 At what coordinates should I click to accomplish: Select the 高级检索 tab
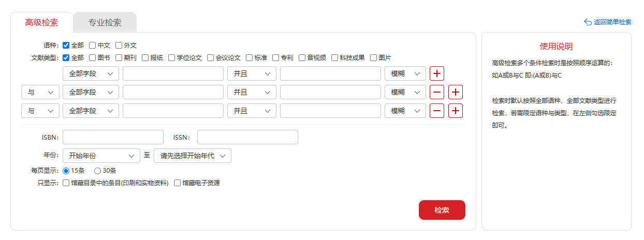tap(42, 22)
